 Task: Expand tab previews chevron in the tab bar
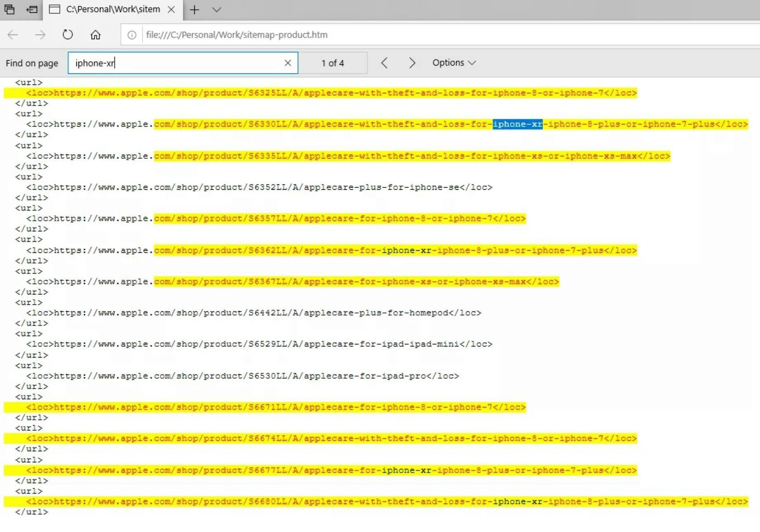[x=217, y=9]
